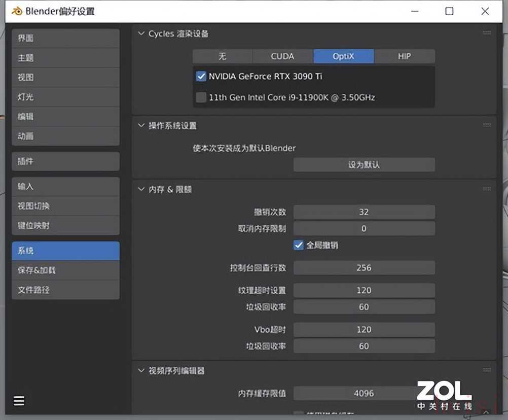508x420 pixels.
Task: Click the 控制台回滚行数 field showing 256
Action: (364, 268)
